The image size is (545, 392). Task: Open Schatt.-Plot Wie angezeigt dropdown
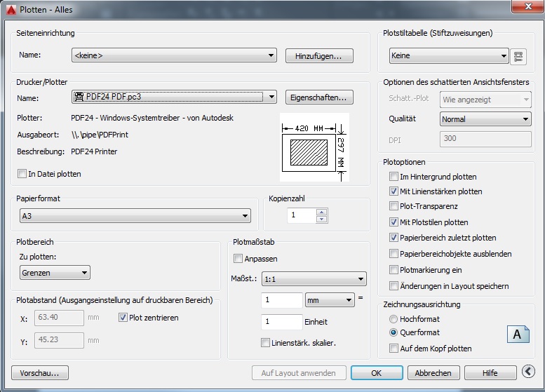(x=485, y=100)
